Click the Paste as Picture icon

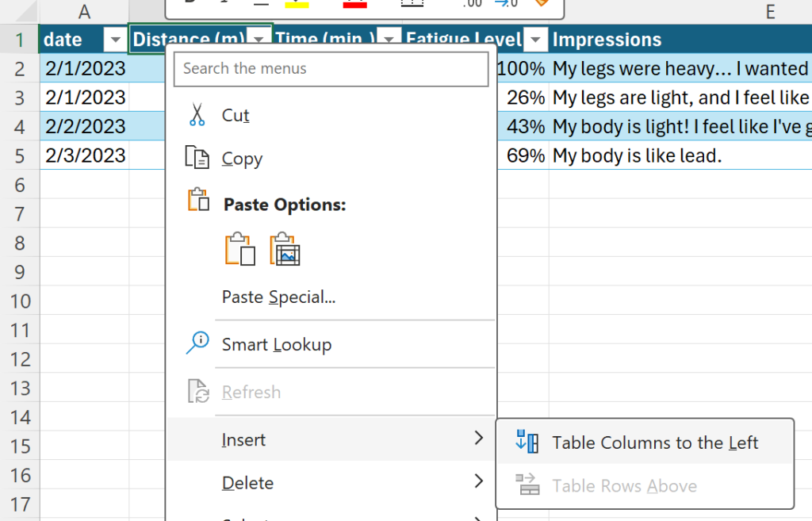click(285, 248)
